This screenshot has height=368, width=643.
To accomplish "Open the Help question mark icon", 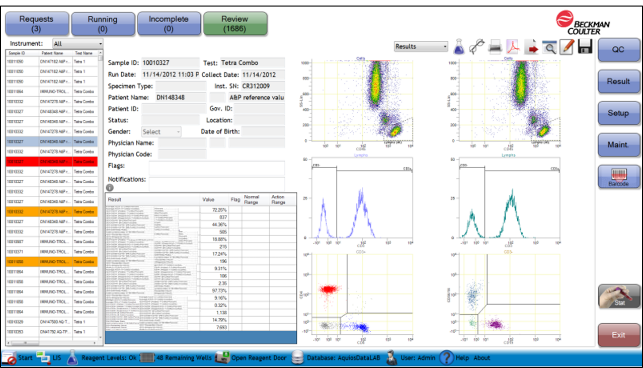I will pyautogui.click(x=446, y=358).
